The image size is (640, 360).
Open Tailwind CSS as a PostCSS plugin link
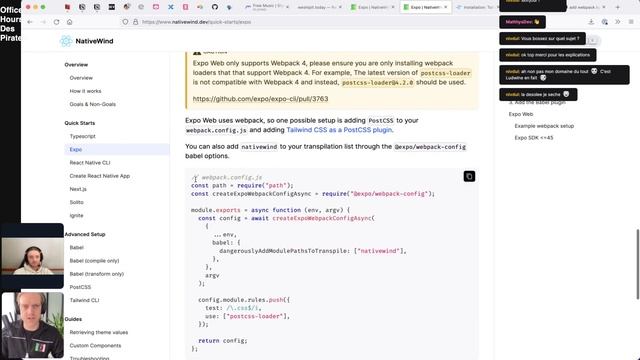[x=339, y=130]
